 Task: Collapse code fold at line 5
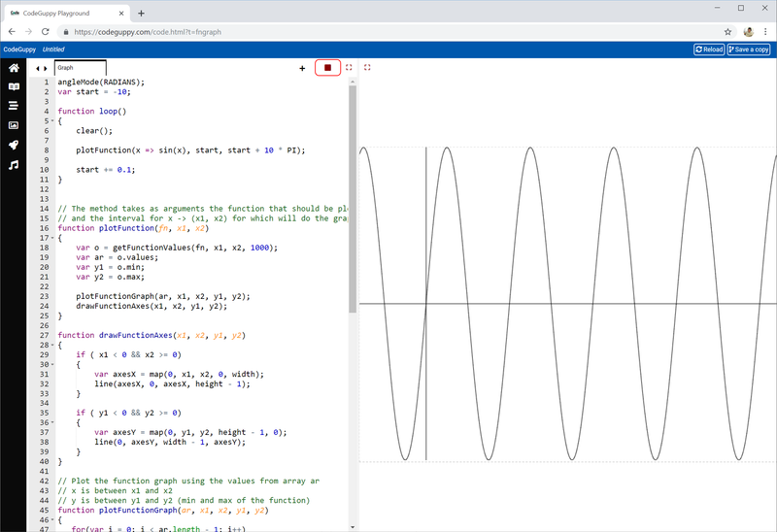[52, 120]
